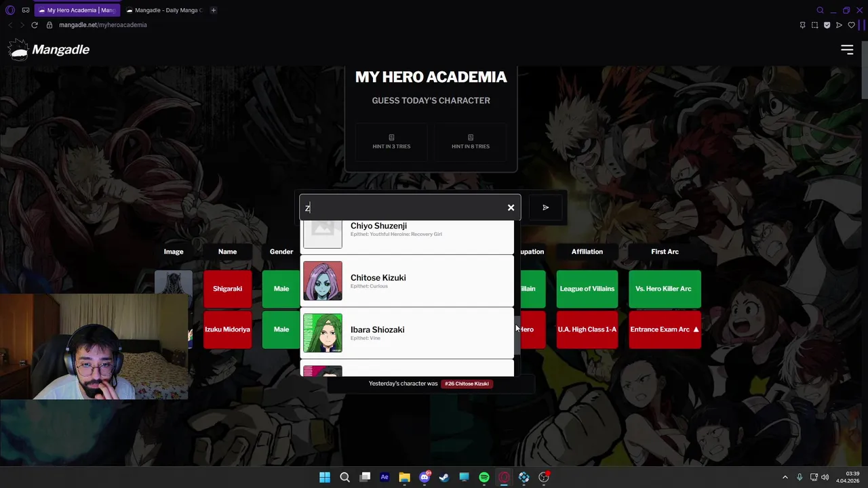Submit guess with the arrow send button
868x488 pixels.
545,207
